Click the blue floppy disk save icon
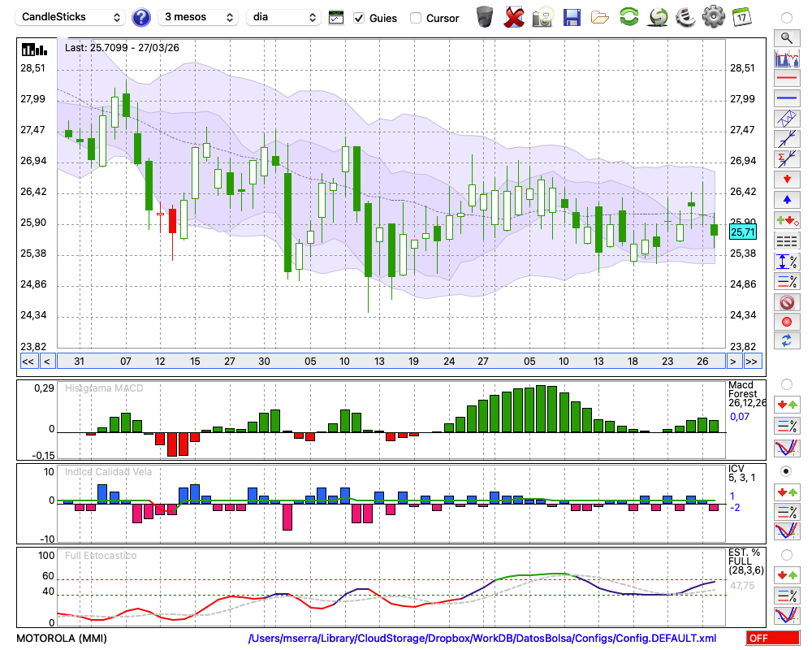812x650 pixels. pos(572,17)
